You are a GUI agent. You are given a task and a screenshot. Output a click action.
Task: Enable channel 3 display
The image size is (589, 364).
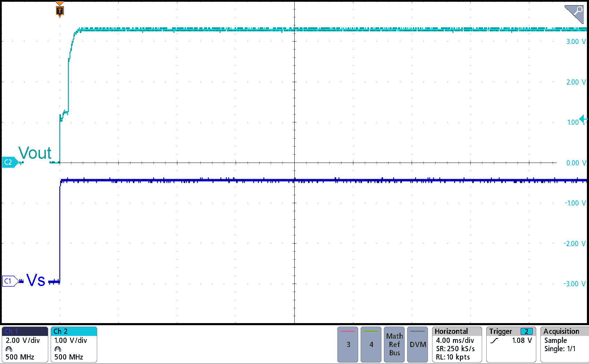click(x=347, y=344)
